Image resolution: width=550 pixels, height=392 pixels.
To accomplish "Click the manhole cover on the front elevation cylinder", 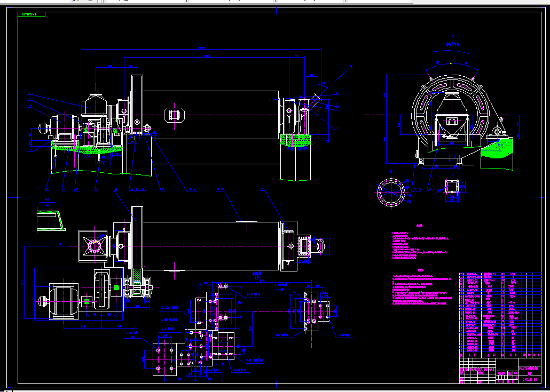I will coord(174,115).
